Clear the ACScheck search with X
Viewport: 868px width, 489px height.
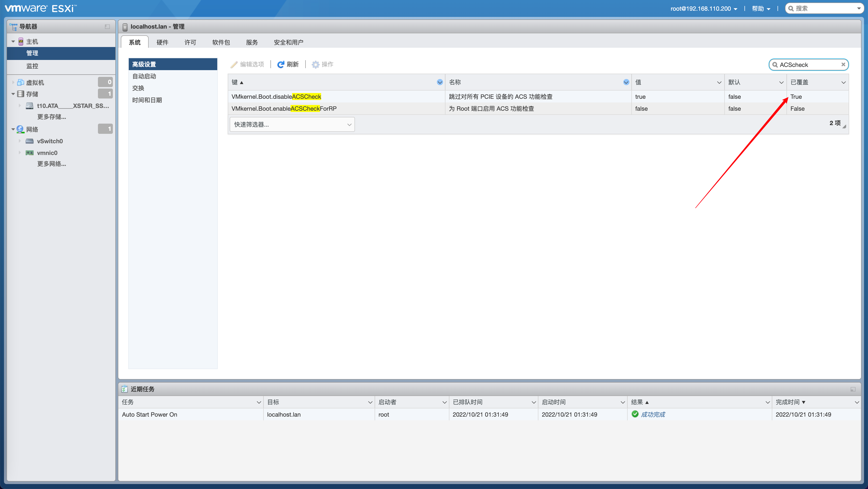[x=843, y=64]
